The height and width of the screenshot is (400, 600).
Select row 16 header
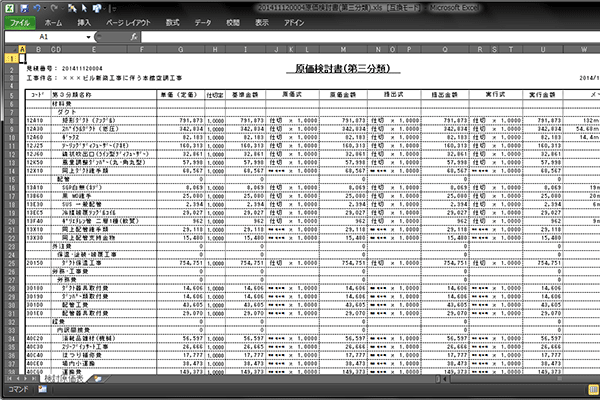[11, 188]
